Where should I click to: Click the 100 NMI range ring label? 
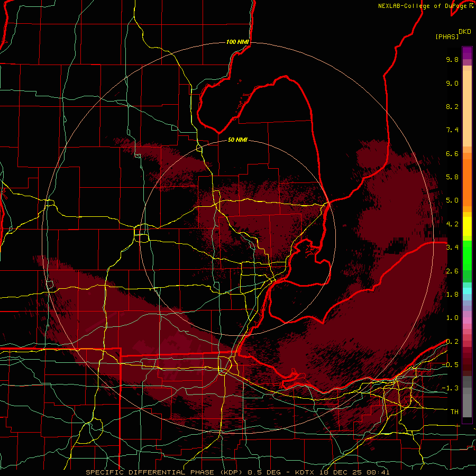tap(237, 42)
